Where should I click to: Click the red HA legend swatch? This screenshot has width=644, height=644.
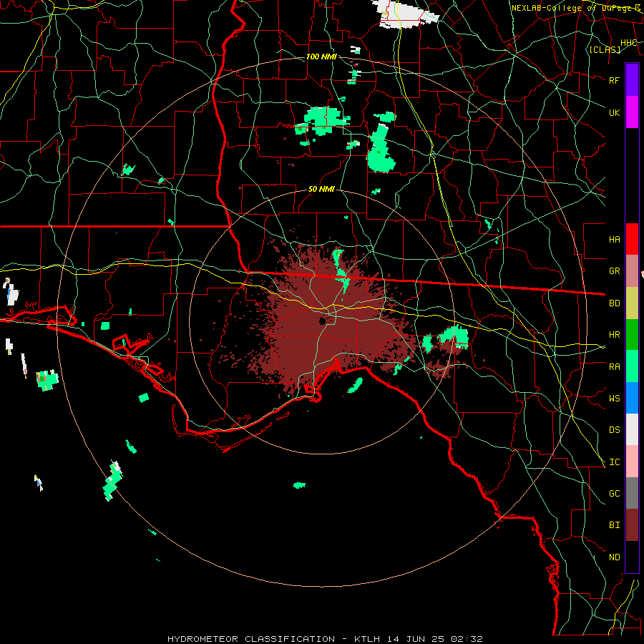coord(632,239)
